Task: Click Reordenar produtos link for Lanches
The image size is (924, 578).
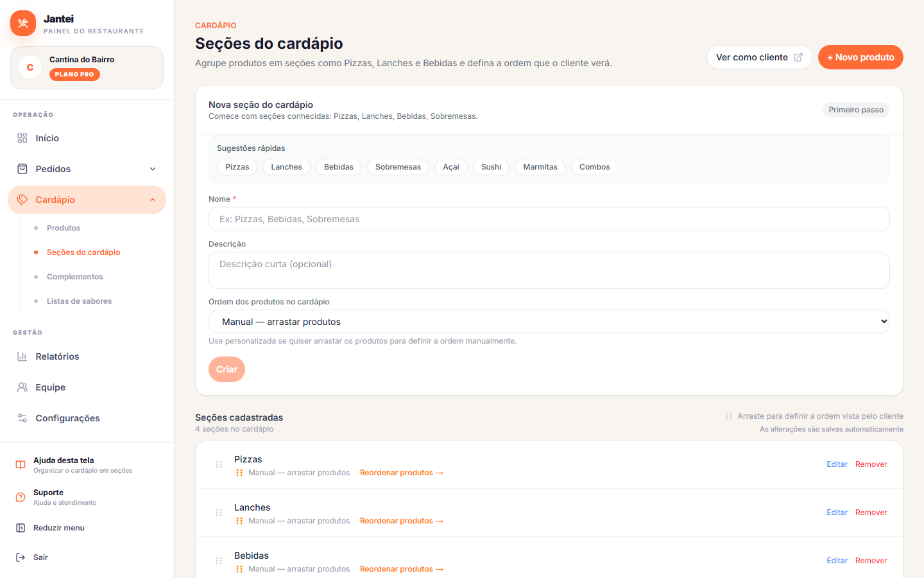Action: coord(402,521)
